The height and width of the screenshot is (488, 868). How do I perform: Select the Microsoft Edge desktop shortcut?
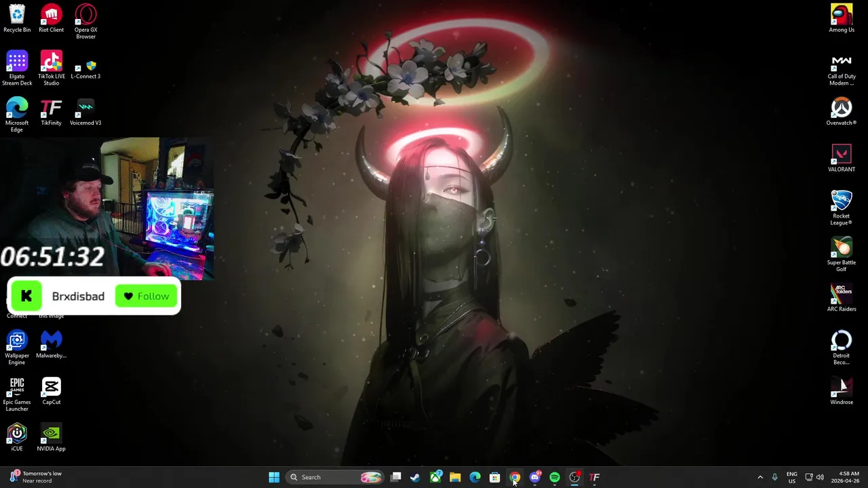click(x=17, y=115)
